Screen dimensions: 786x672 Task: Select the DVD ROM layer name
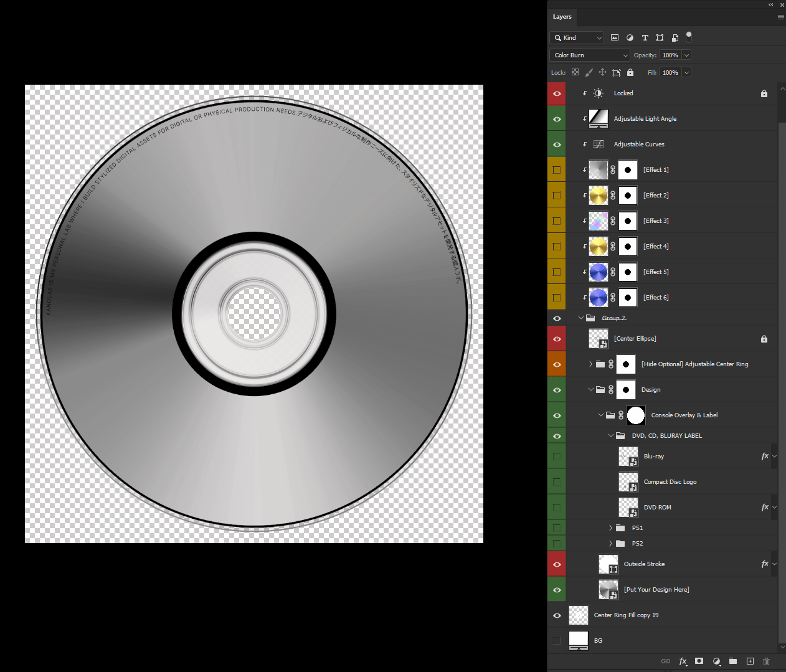(657, 507)
